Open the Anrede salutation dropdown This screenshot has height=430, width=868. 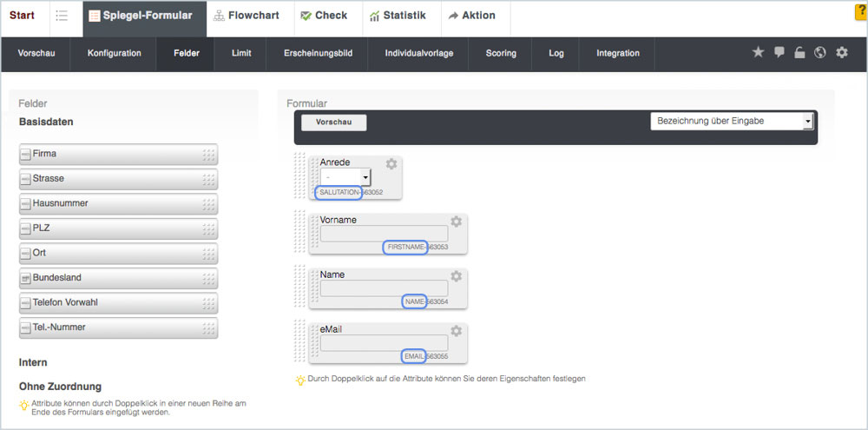pos(339,177)
